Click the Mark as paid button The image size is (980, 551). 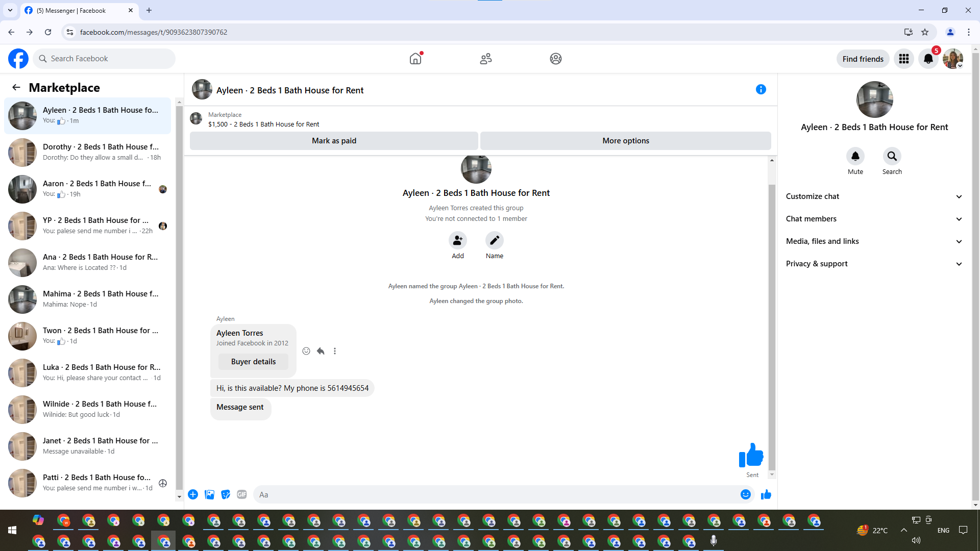(334, 141)
